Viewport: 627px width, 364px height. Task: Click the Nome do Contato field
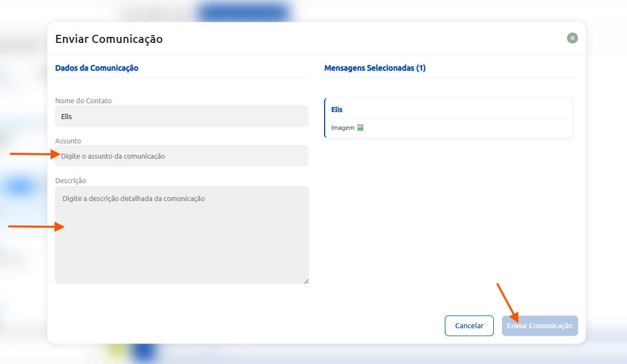pyautogui.click(x=182, y=116)
